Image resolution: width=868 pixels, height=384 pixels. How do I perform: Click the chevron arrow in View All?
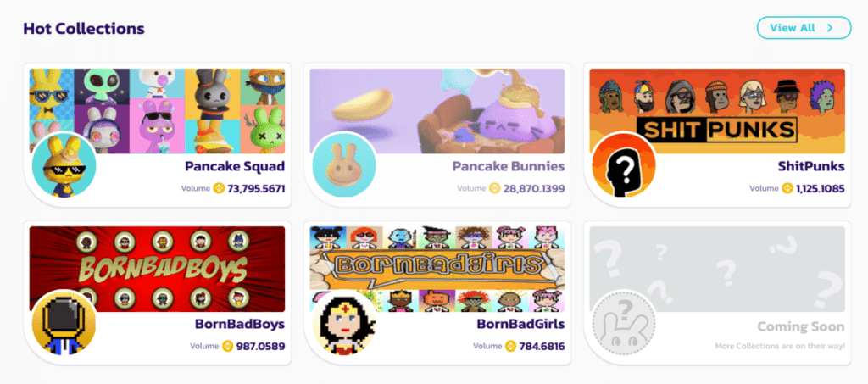tap(829, 28)
